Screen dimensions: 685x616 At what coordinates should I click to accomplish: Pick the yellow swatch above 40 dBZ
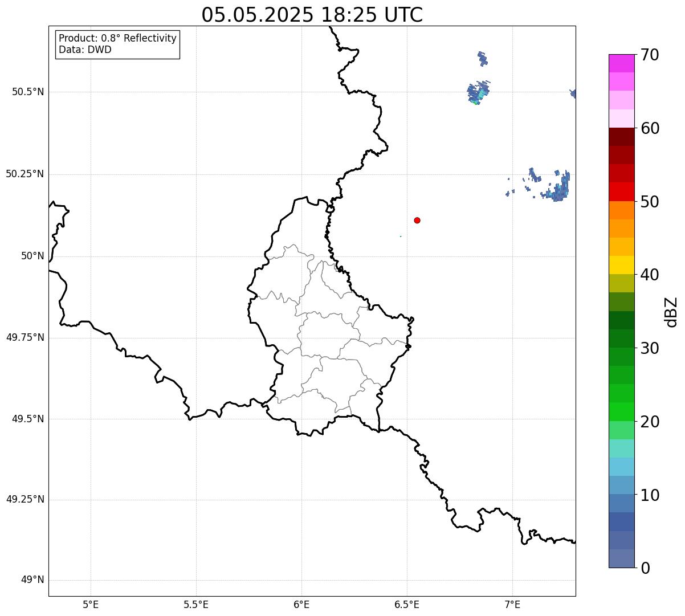click(x=621, y=265)
